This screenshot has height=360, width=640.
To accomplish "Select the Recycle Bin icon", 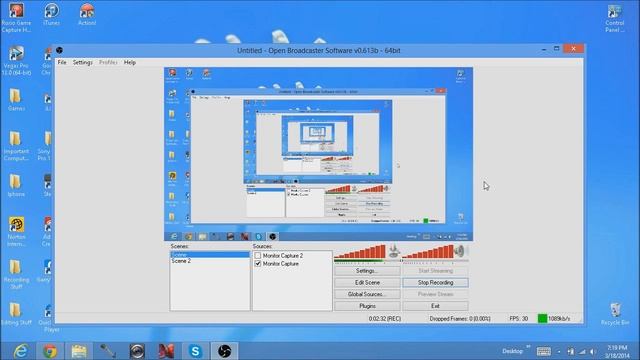I will tap(615, 313).
